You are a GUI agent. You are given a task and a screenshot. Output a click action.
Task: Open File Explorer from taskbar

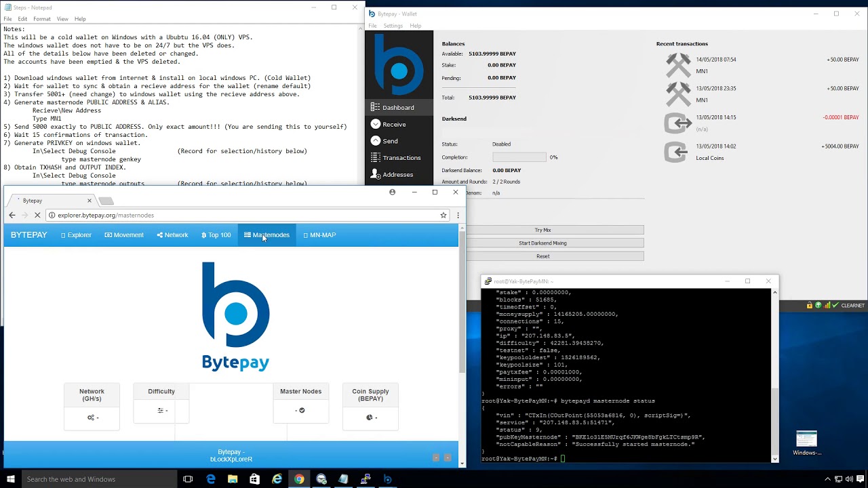233,479
